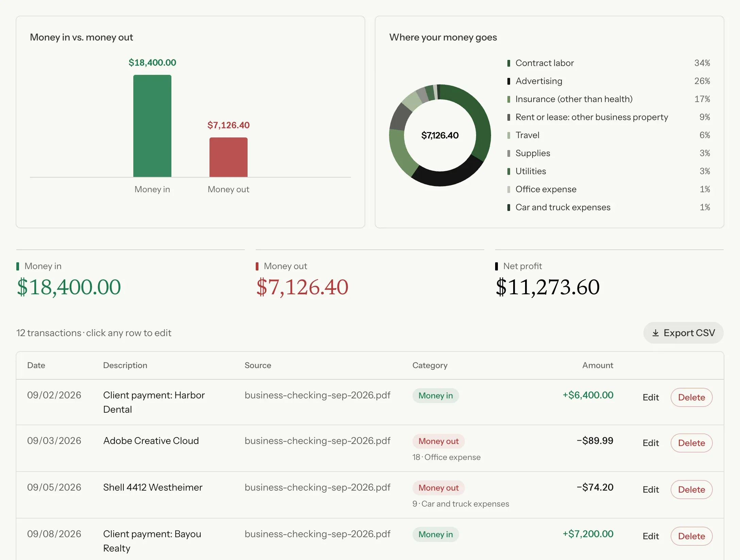Viewport: 740px width, 560px height.
Task: Click Rent or lease: other business property
Action: click(592, 117)
